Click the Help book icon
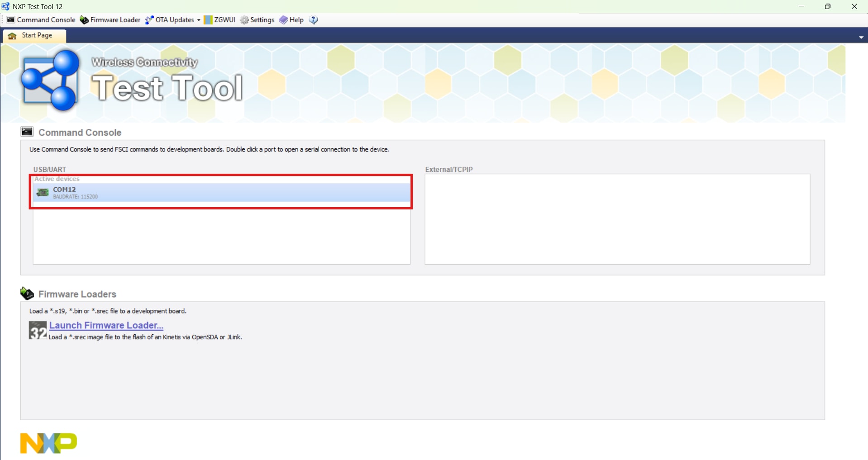868x460 pixels. click(x=283, y=20)
